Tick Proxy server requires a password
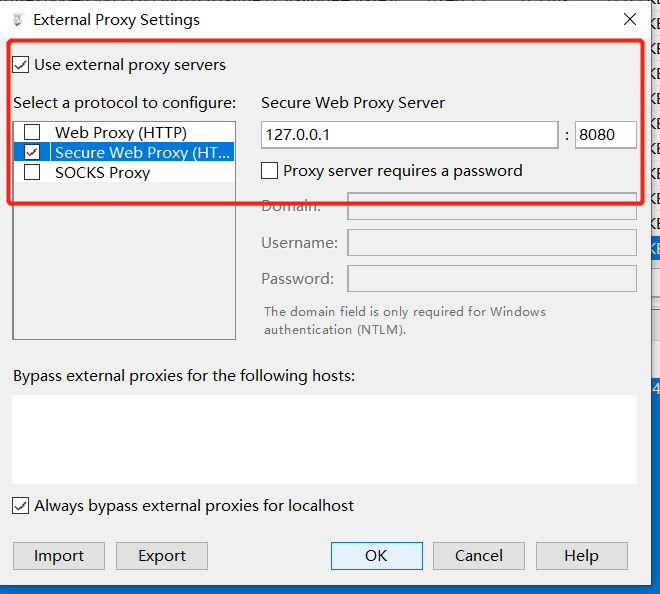 click(x=269, y=171)
